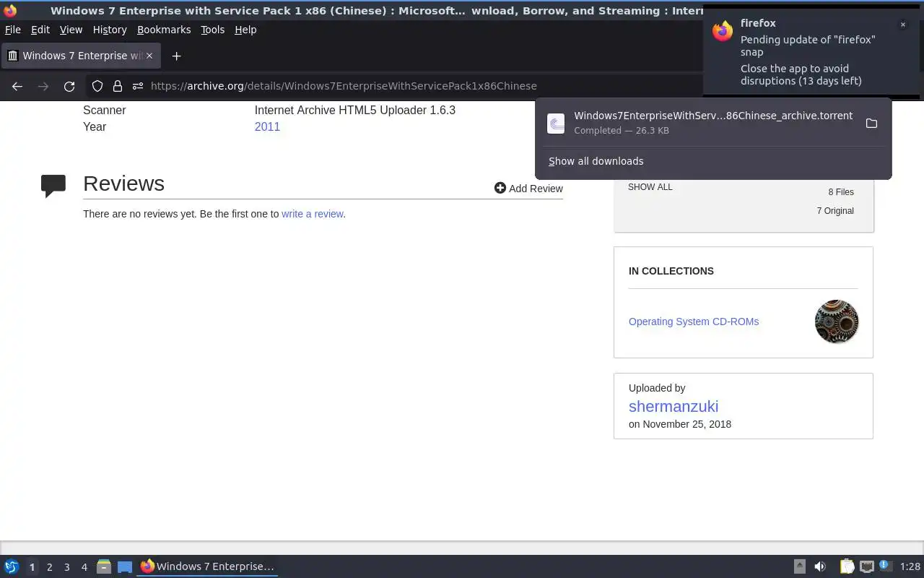Switch to workspace 1
This screenshot has width=924, height=578.
(32, 567)
